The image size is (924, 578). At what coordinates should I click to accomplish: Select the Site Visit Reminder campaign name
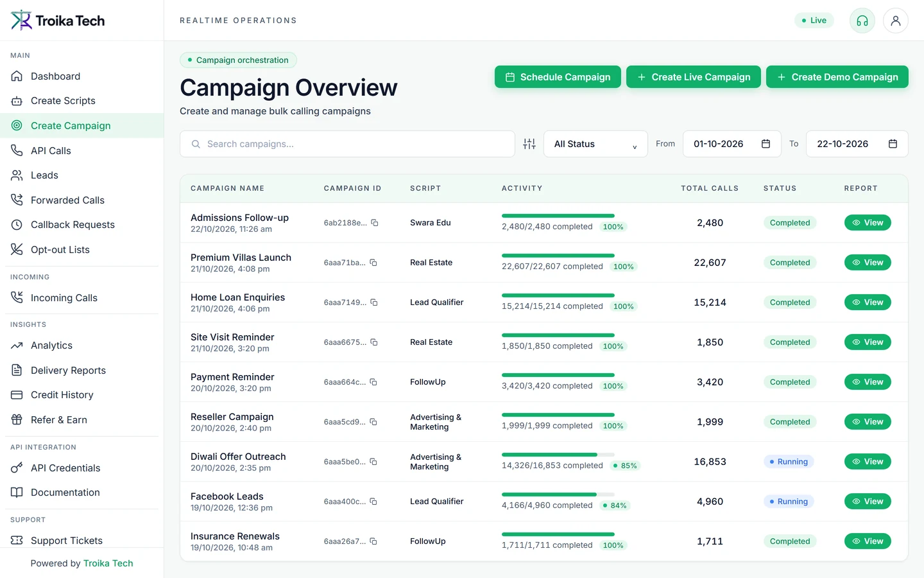click(232, 337)
